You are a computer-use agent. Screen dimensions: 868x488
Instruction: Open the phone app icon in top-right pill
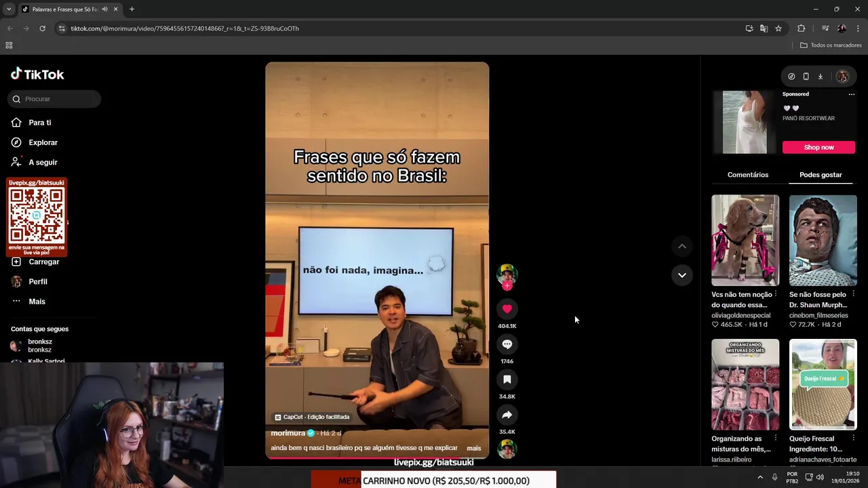coord(806,77)
